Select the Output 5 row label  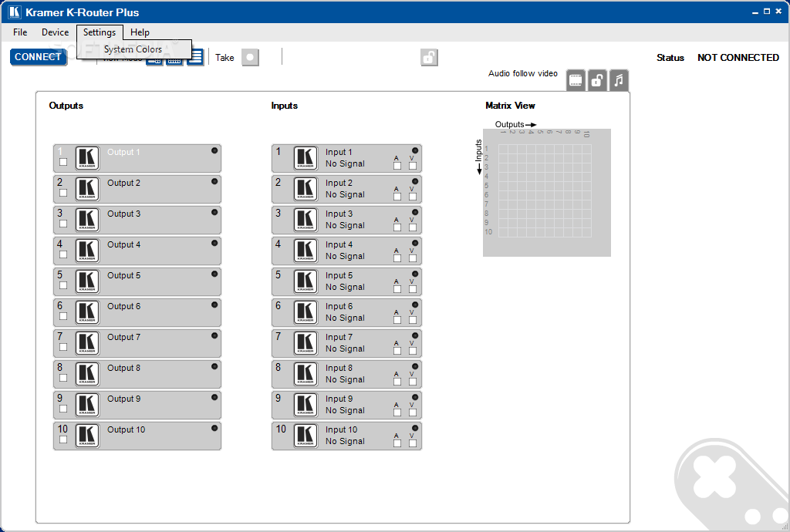pos(123,275)
